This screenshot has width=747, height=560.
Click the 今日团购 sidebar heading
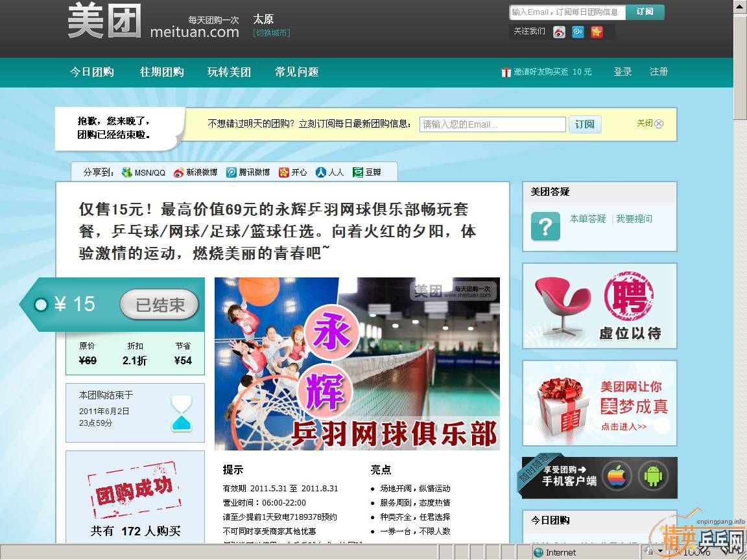point(551,520)
